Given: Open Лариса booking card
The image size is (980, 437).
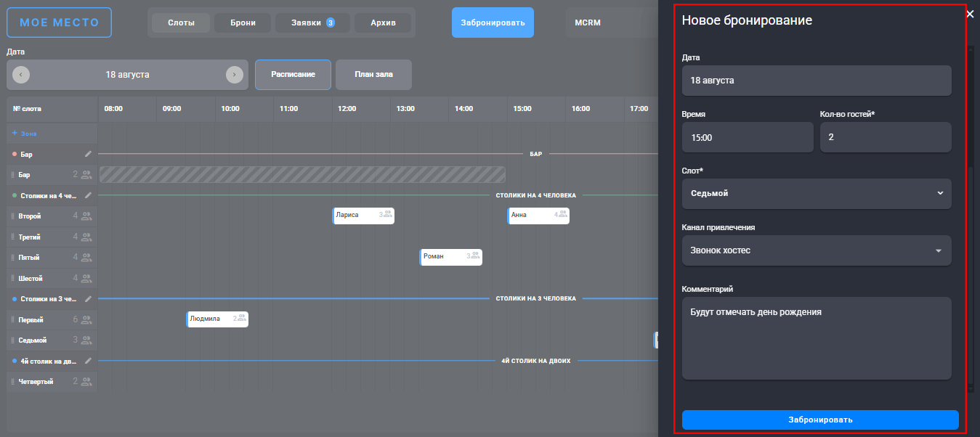Looking at the screenshot, I should click(x=363, y=216).
